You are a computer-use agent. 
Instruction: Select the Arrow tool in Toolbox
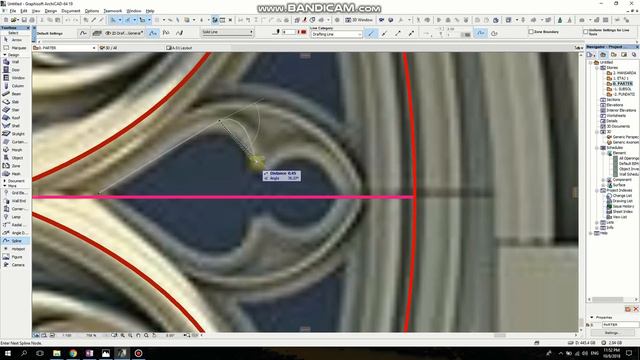pyautogui.click(x=16, y=40)
